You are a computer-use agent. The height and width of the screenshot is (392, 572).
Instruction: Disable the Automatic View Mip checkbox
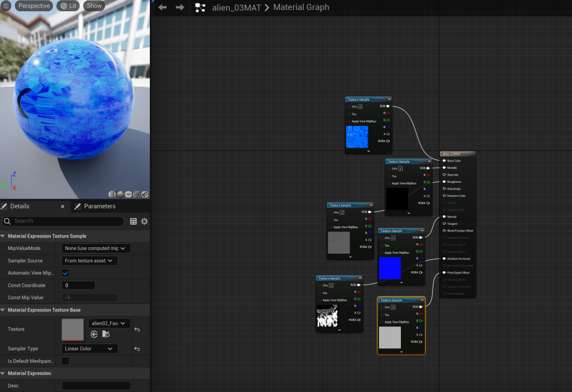tap(65, 273)
